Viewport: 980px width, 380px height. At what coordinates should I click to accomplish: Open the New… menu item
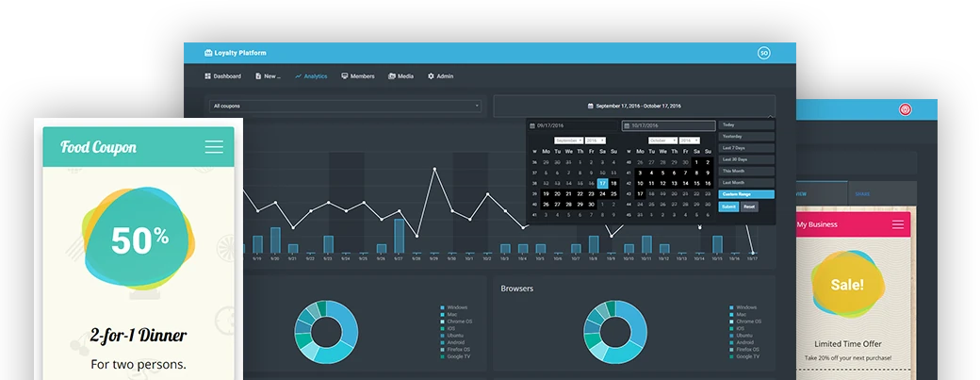(x=269, y=76)
